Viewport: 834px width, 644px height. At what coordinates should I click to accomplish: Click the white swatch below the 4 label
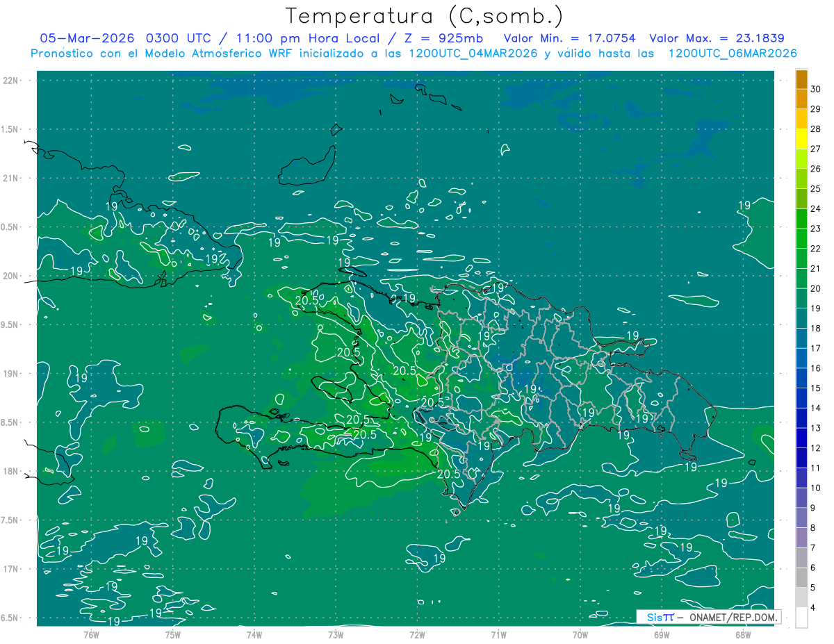(x=801, y=618)
